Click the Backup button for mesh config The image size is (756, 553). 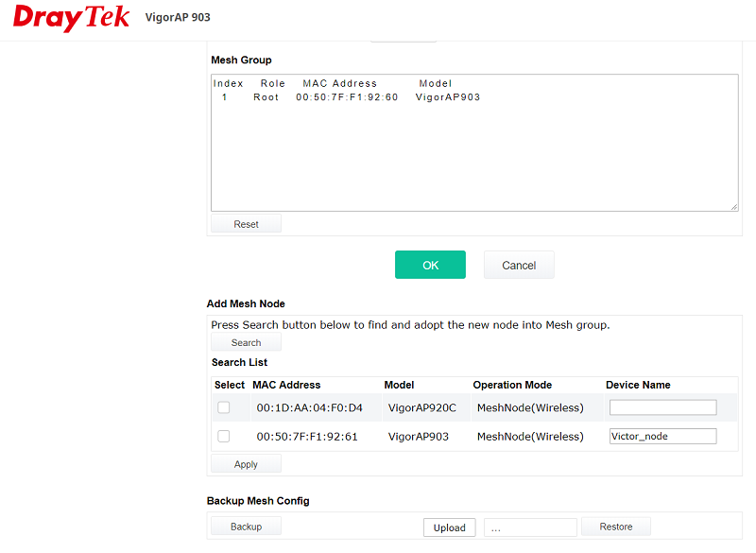pyautogui.click(x=246, y=526)
